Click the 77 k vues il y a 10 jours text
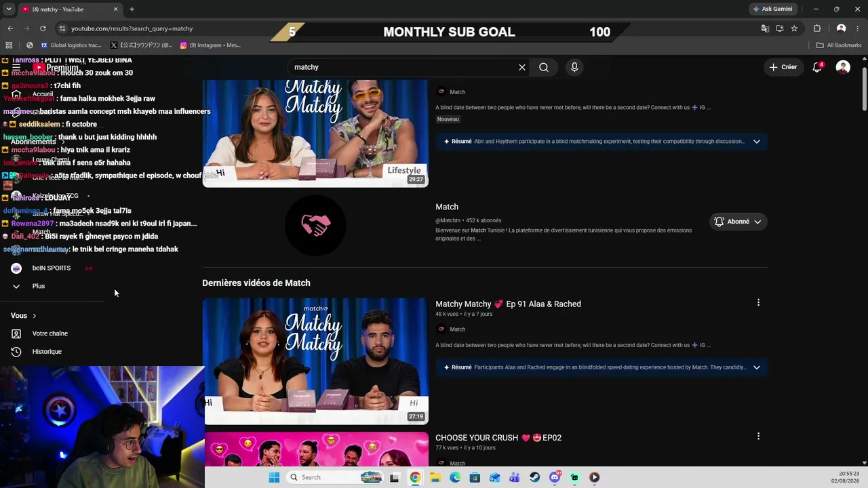Viewport: 868px width, 488px height. [x=465, y=447]
